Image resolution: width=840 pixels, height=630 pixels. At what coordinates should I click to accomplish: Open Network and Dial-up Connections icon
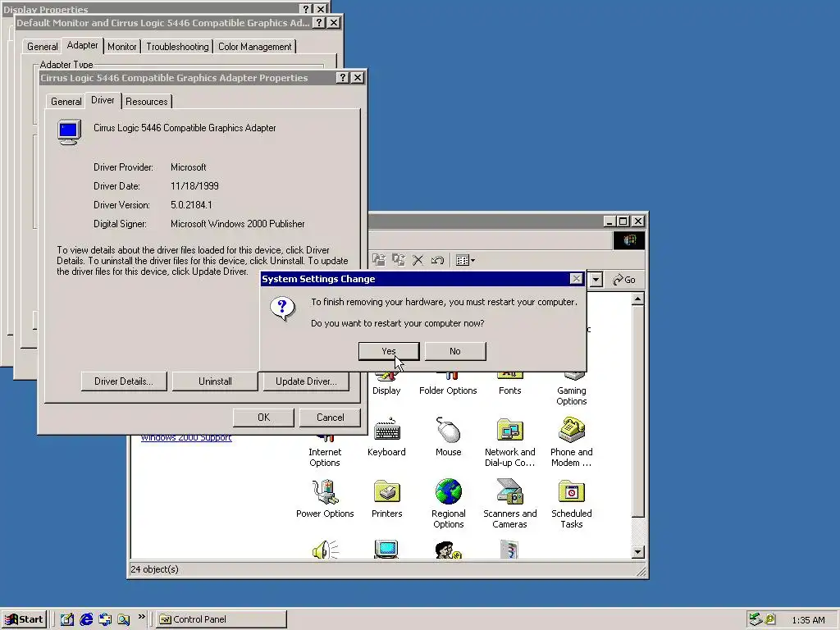point(509,430)
